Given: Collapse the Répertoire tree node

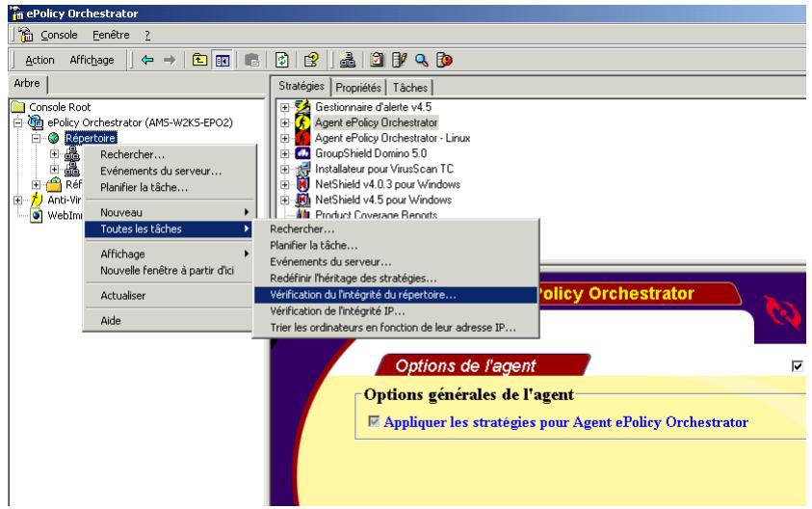Looking at the screenshot, I should (x=37, y=139).
